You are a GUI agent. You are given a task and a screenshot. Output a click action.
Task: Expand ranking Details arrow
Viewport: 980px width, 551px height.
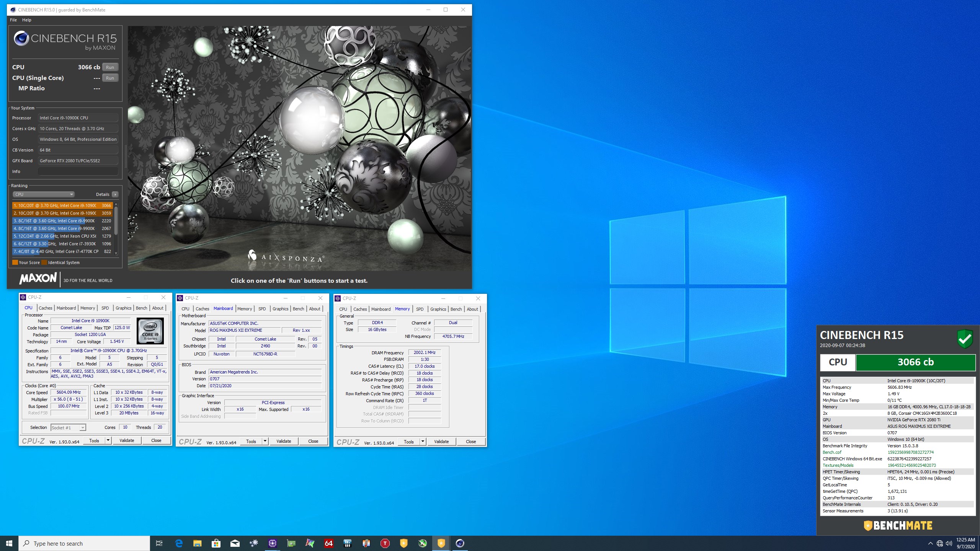click(x=115, y=194)
